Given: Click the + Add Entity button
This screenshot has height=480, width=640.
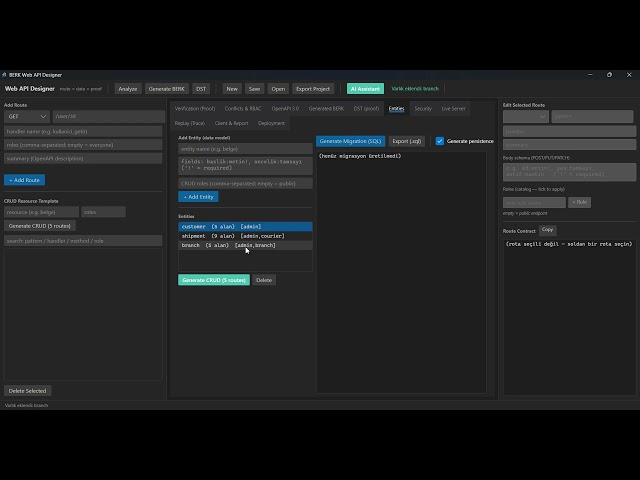Looking at the screenshot, I should pos(198,197).
